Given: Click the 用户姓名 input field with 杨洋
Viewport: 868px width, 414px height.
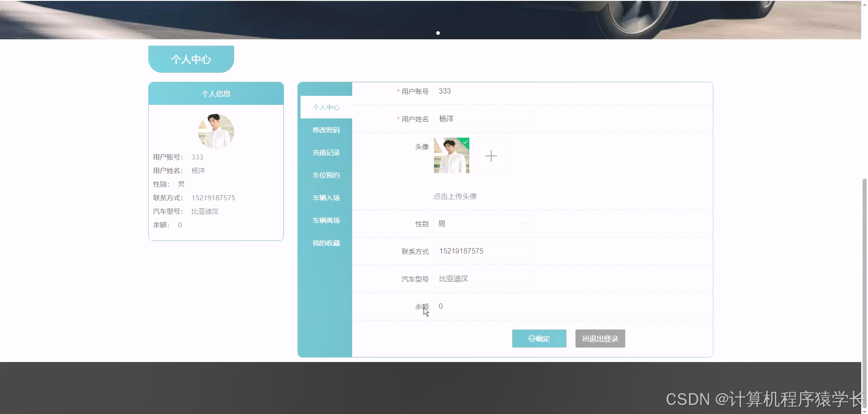Looking at the screenshot, I should click(483, 119).
